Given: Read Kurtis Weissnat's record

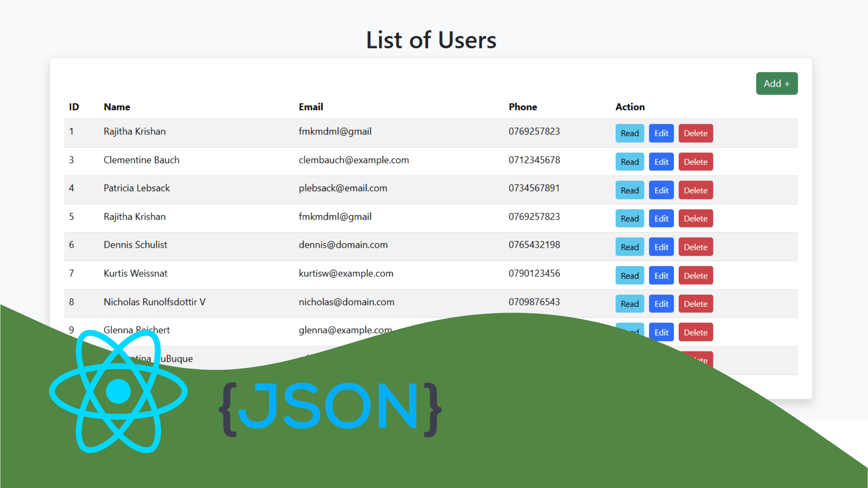Looking at the screenshot, I should (x=630, y=275).
